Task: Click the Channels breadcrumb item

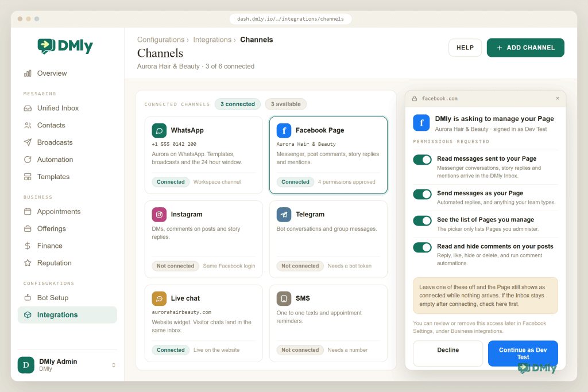Action: click(257, 40)
